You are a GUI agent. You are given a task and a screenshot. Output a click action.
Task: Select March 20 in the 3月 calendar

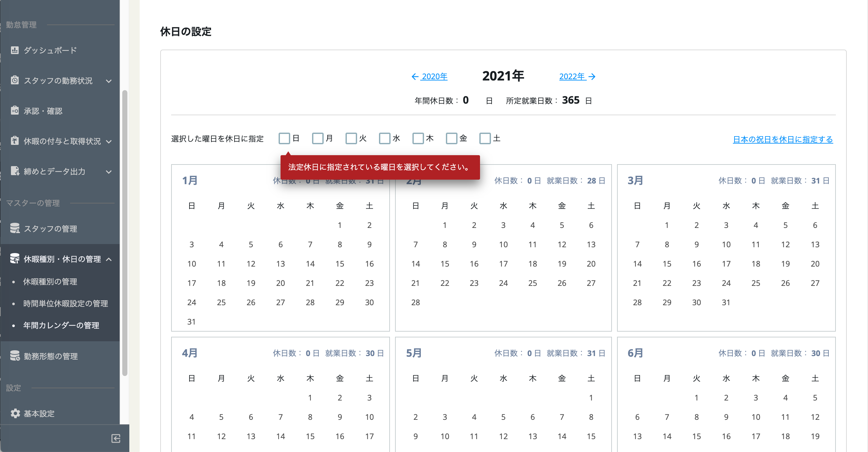[x=815, y=264]
